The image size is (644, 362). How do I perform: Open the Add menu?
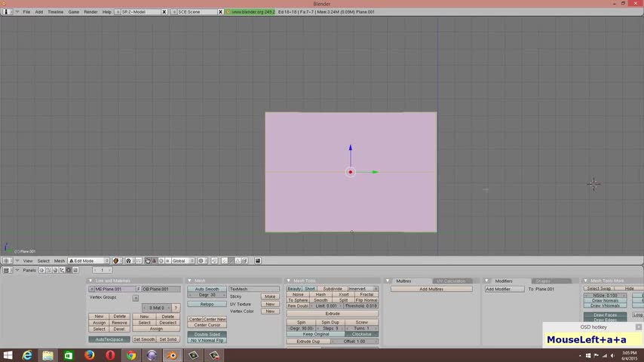39,12
